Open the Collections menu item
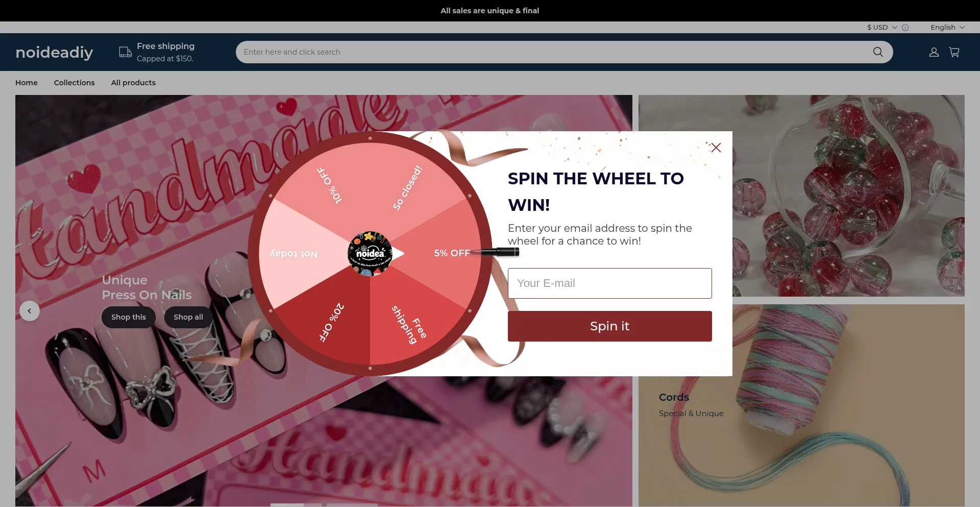The height and width of the screenshot is (507, 980). (x=75, y=83)
